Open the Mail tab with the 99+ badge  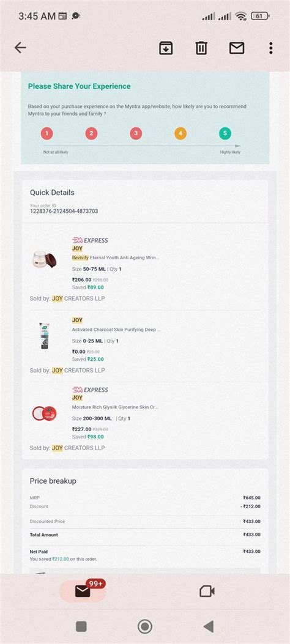83,591
